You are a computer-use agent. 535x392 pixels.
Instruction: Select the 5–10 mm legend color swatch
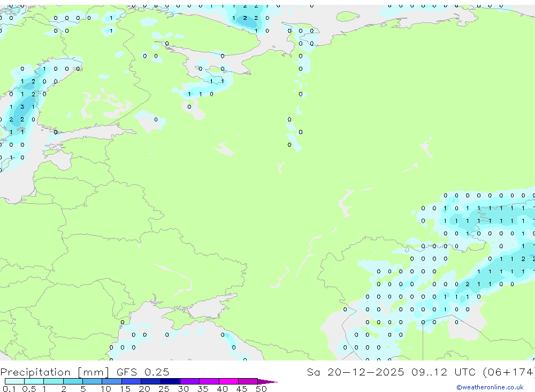[92, 381]
